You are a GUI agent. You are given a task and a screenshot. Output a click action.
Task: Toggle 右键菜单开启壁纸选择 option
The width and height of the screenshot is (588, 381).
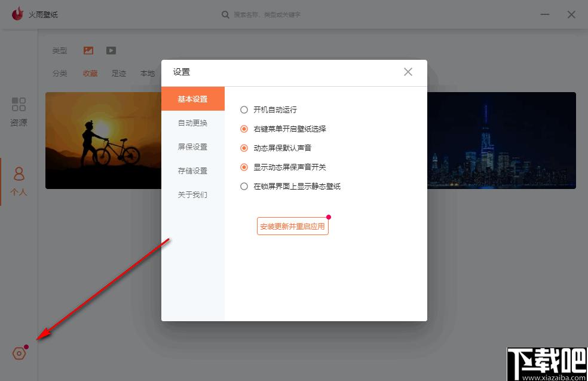pos(244,129)
